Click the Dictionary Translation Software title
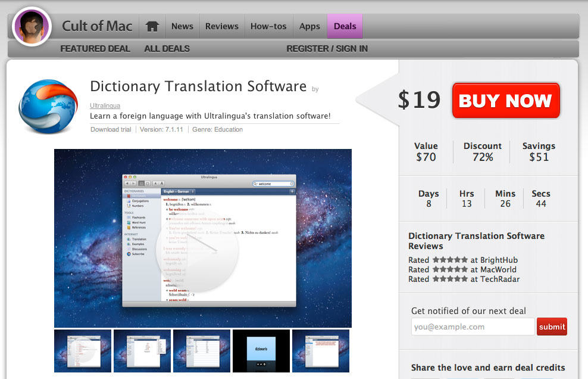 point(198,86)
